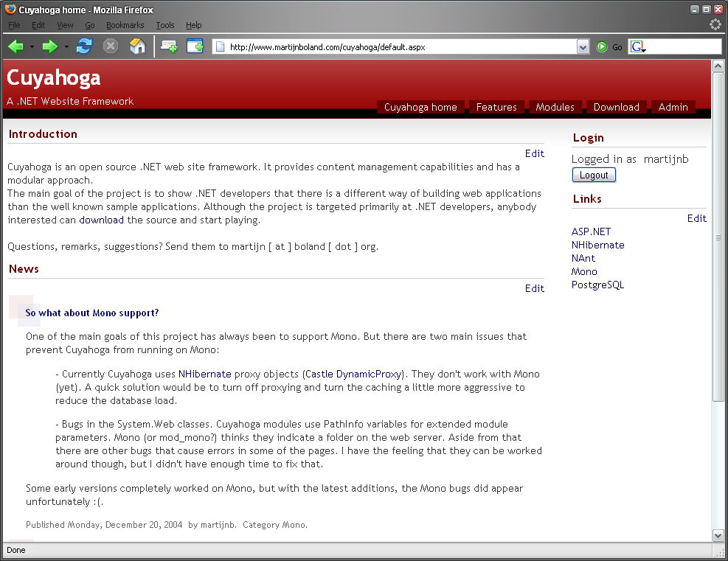Click the Cuyahoga site title heading
This screenshot has height=561, width=728.
(x=53, y=78)
